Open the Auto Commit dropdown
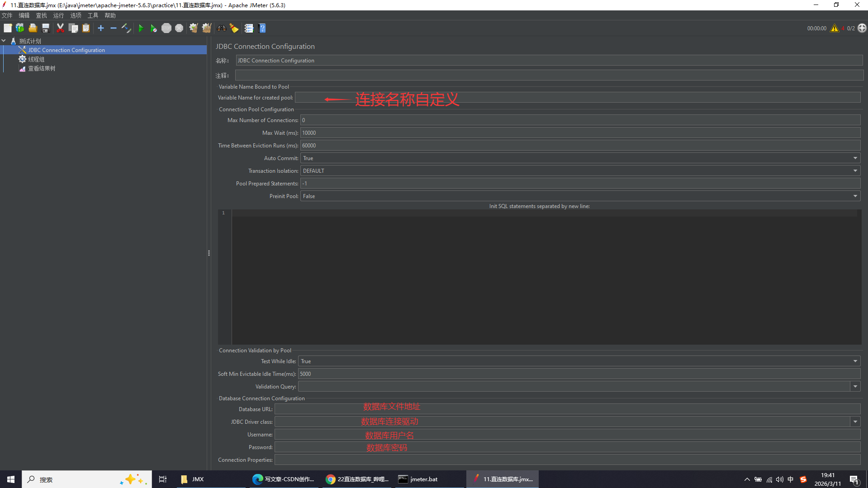The image size is (868, 488). [580, 158]
